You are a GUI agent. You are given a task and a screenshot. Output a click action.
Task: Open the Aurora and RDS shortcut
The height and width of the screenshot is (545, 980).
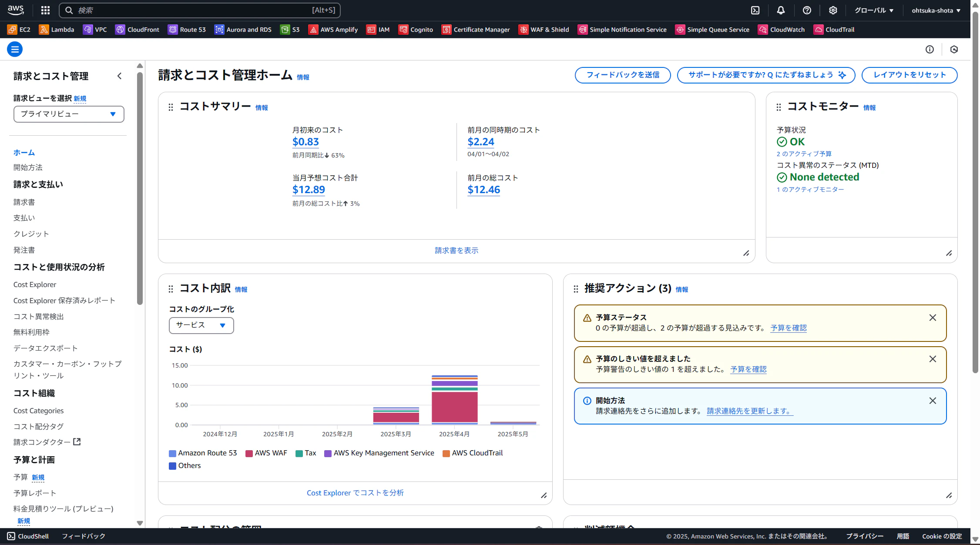(x=243, y=30)
